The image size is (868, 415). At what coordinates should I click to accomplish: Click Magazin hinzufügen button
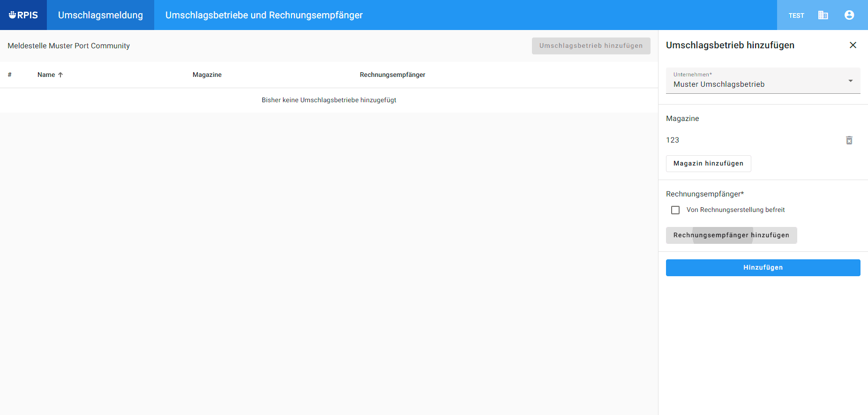coord(708,164)
